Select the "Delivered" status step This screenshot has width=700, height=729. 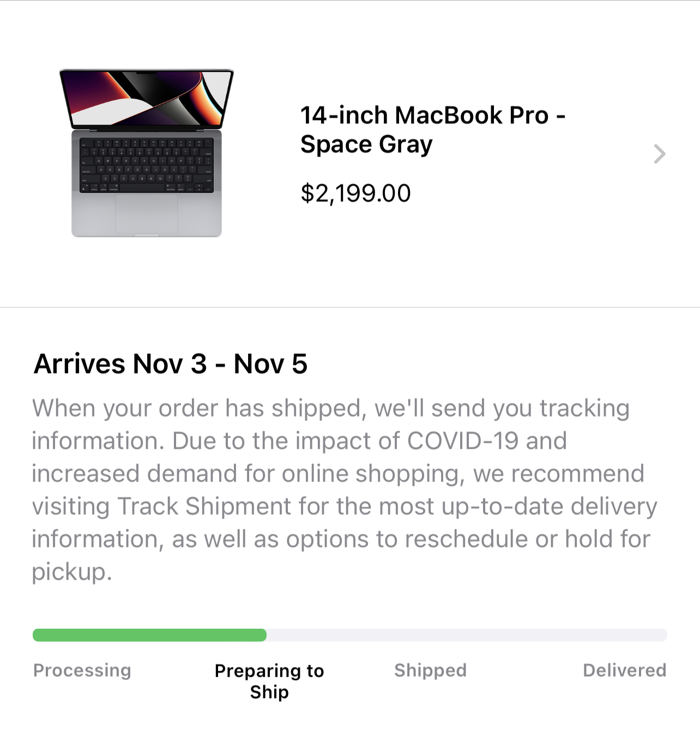624,670
